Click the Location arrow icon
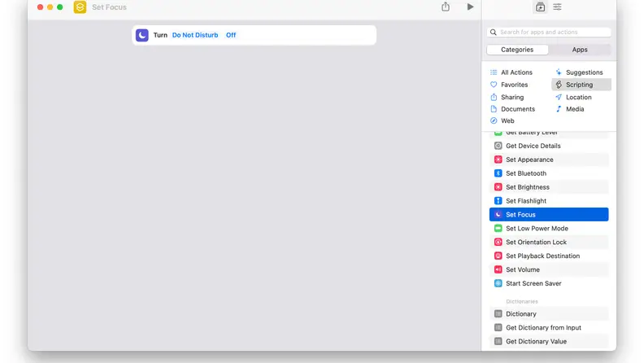This screenshot has width=644, height=363. [559, 97]
